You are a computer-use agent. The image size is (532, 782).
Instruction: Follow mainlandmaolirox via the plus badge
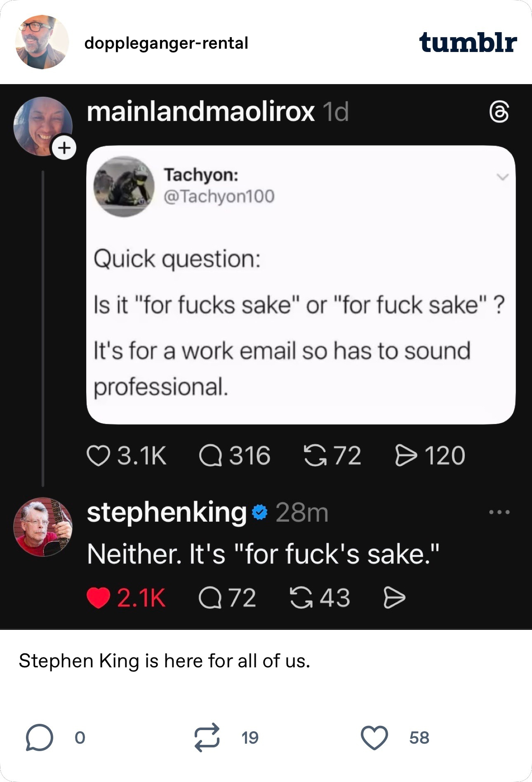point(64,148)
